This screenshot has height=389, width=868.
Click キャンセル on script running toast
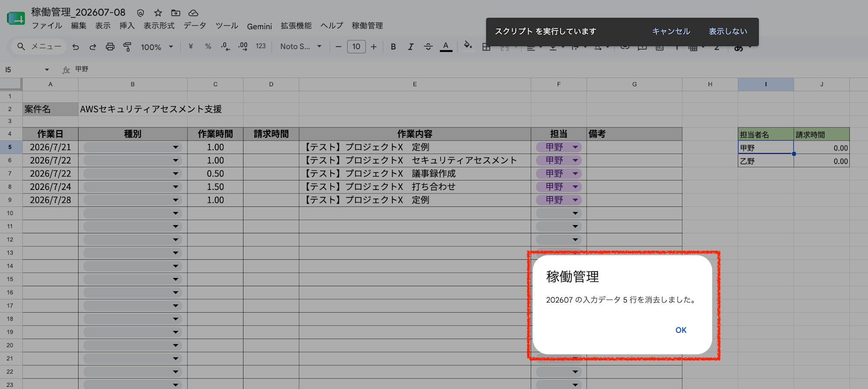point(671,31)
